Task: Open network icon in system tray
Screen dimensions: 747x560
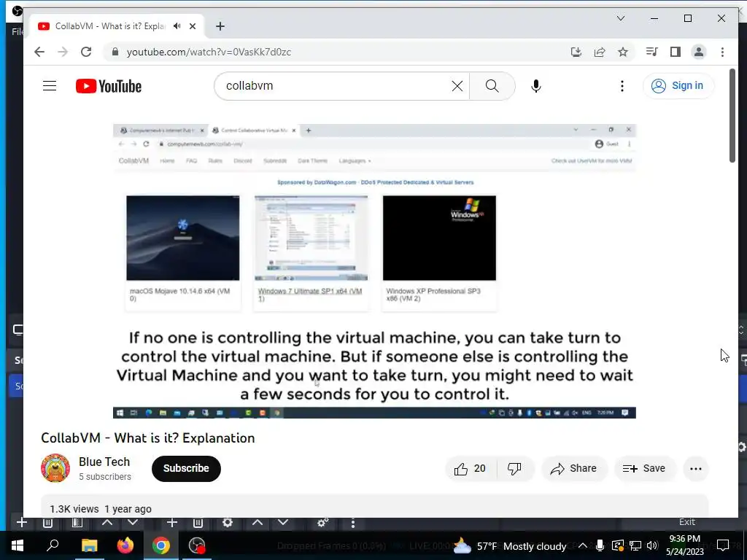Action: point(635,545)
